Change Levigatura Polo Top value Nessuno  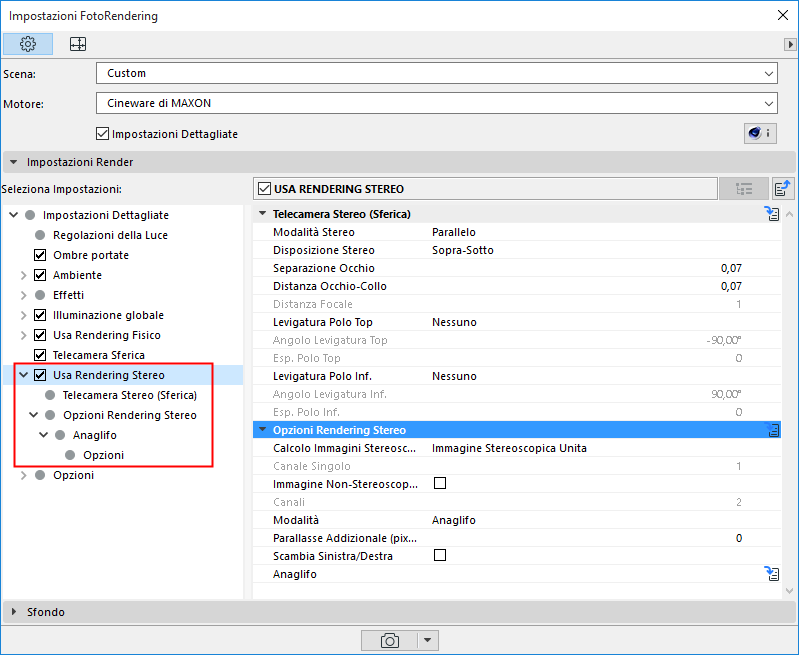point(454,322)
